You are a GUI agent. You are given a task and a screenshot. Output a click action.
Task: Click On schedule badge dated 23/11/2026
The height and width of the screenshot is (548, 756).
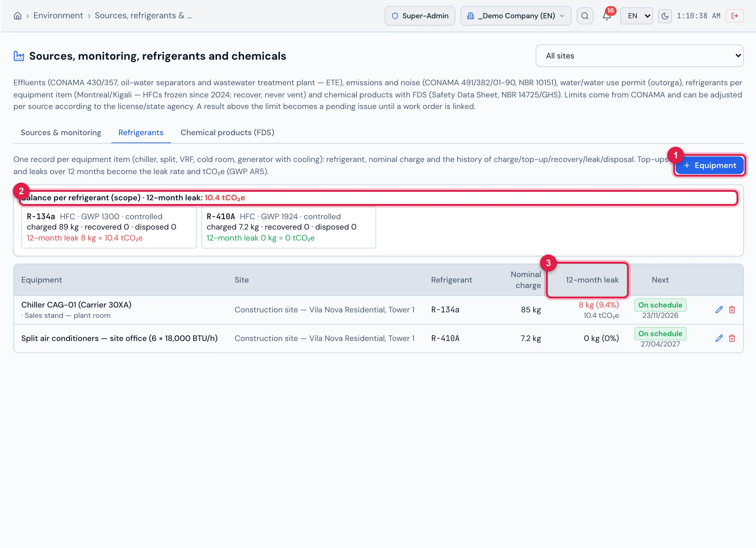[x=660, y=305]
